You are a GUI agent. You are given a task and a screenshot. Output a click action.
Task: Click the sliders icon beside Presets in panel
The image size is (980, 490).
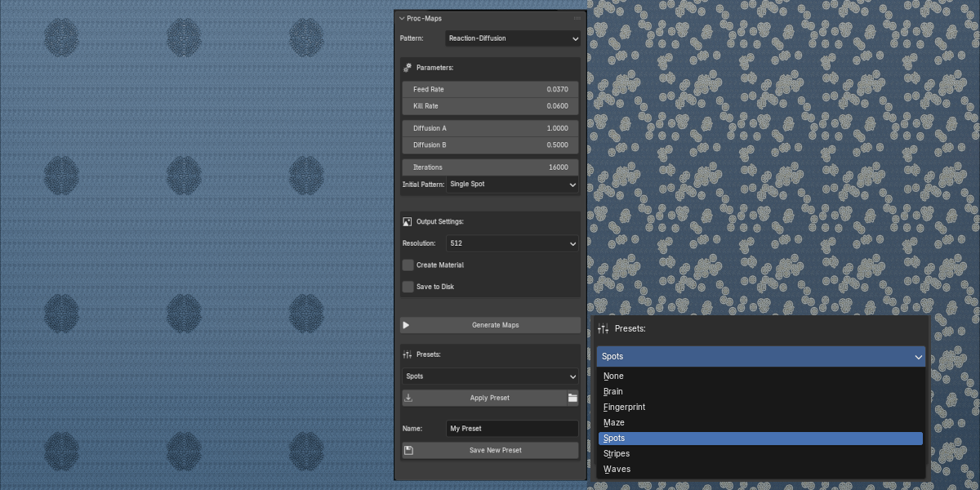pyautogui.click(x=408, y=355)
